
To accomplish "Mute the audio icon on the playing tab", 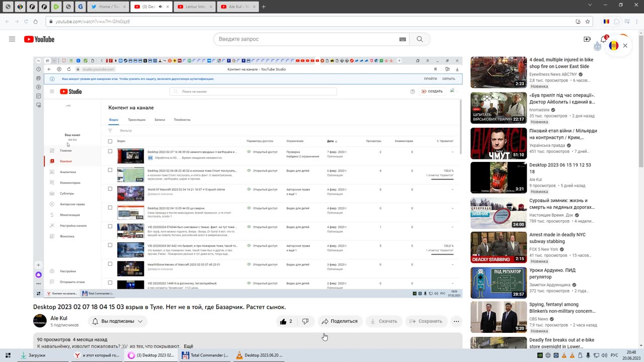I will [x=160, y=7].
